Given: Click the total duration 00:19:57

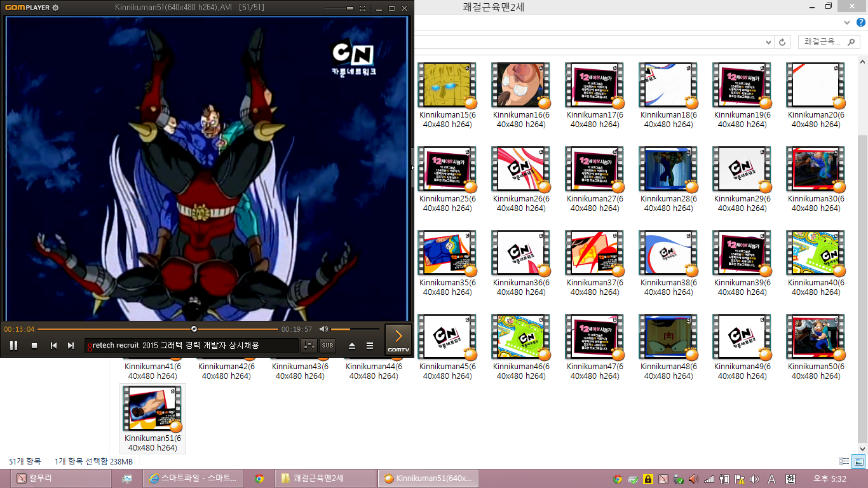Looking at the screenshot, I should [297, 329].
